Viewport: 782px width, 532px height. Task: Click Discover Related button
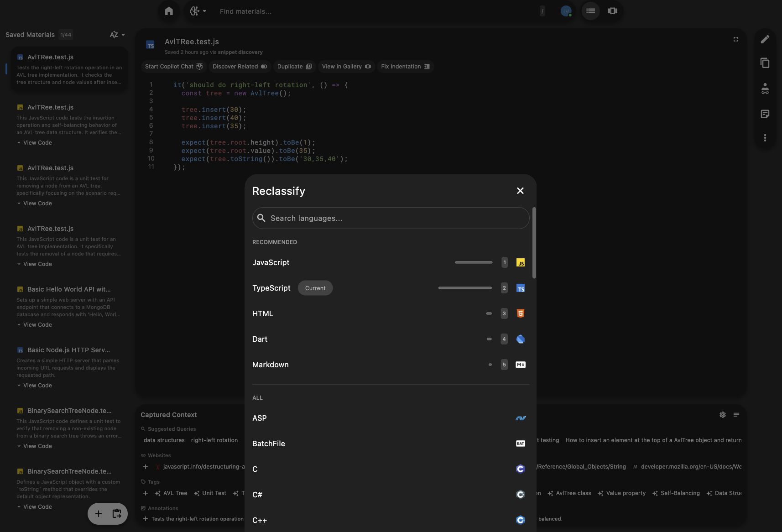tap(240, 67)
